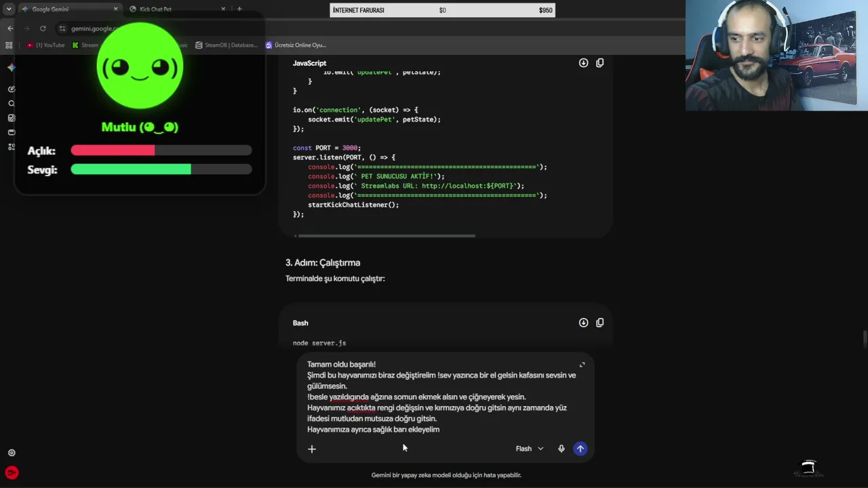Start a new chat from sidebar
Image resolution: width=868 pixels, height=488 pixels.
pos(11,89)
